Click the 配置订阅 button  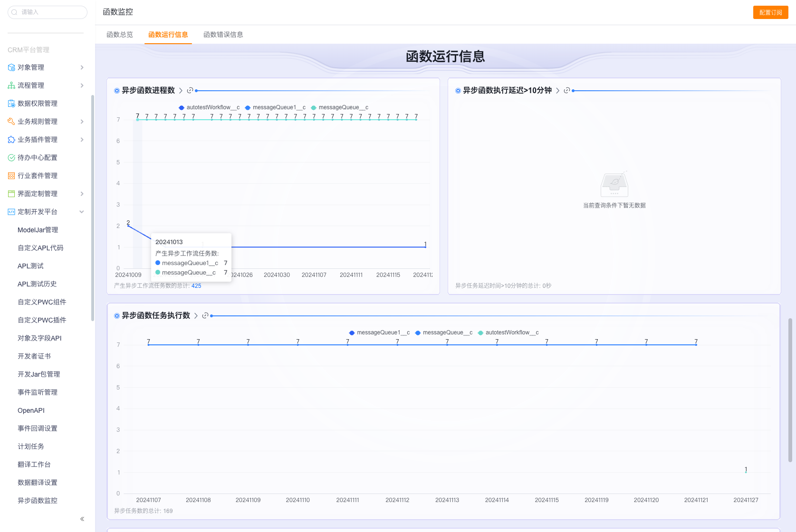[770, 12]
